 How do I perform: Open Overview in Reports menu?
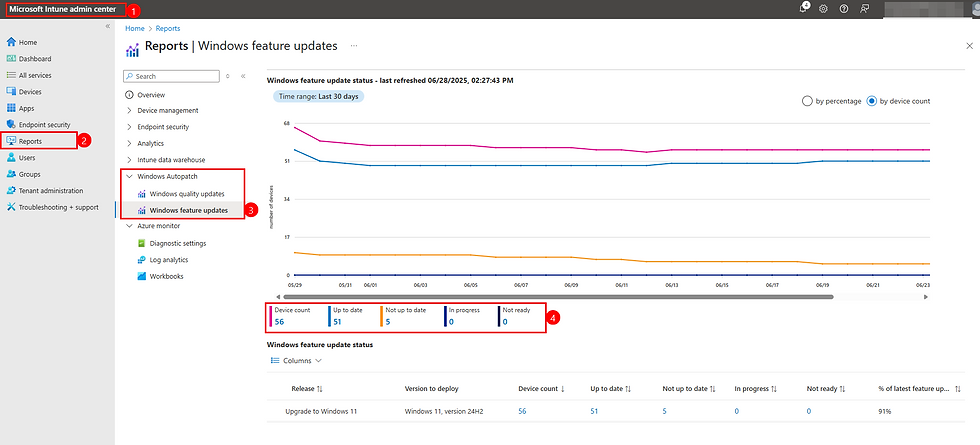coord(151,95)
